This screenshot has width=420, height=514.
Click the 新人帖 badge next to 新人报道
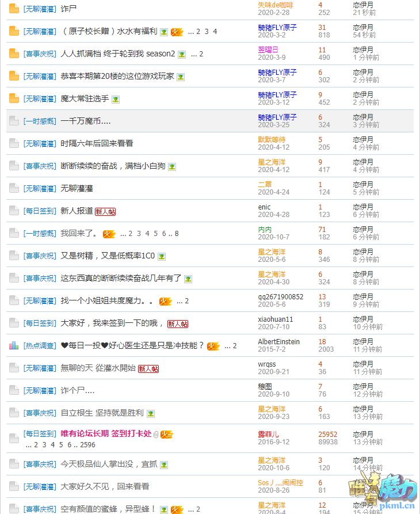tap(105, 212)
